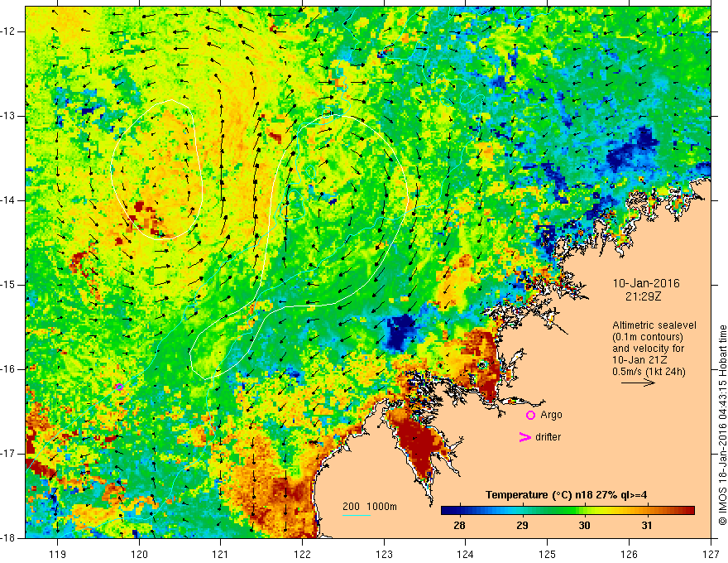
Task: Click longitude axis label 126
Action: click(629, 554)
